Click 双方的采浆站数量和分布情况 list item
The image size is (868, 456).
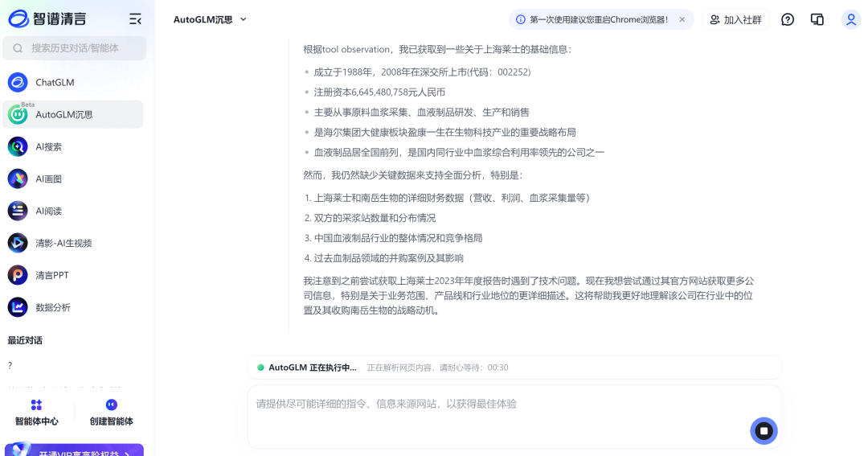375,218
